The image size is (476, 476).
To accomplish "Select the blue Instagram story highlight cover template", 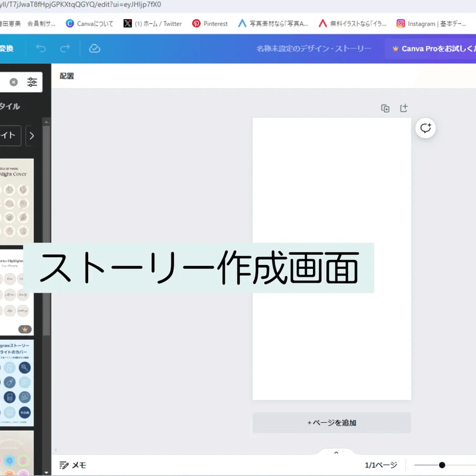I will click(17, 383).
